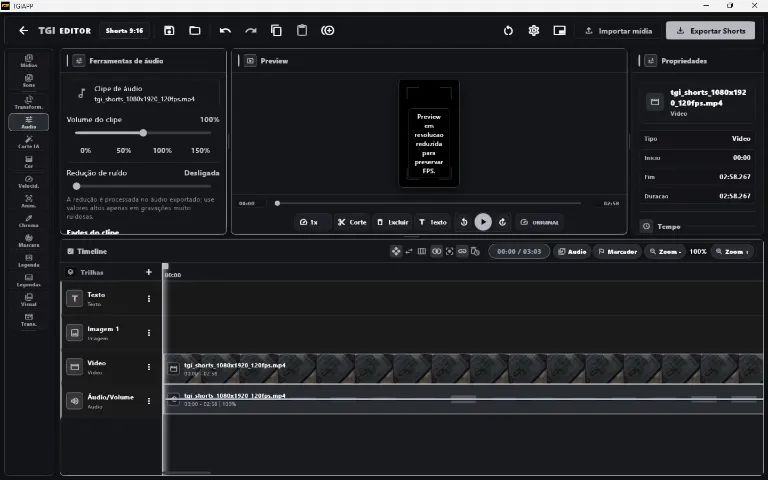Open the Anim. sidebar tool

(x=28, y=201)
